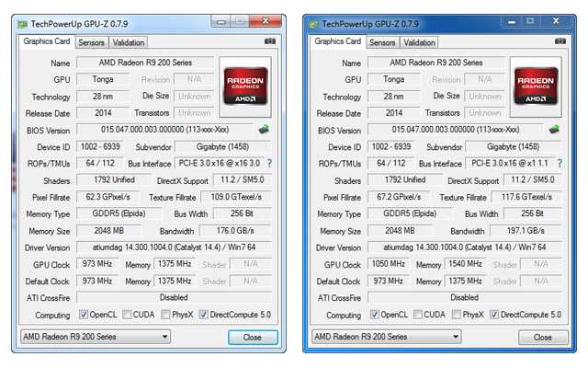The image size is (588, 368).
Task: Toggle CUDA checkbox in left window
Action: (x=127, y=315)
